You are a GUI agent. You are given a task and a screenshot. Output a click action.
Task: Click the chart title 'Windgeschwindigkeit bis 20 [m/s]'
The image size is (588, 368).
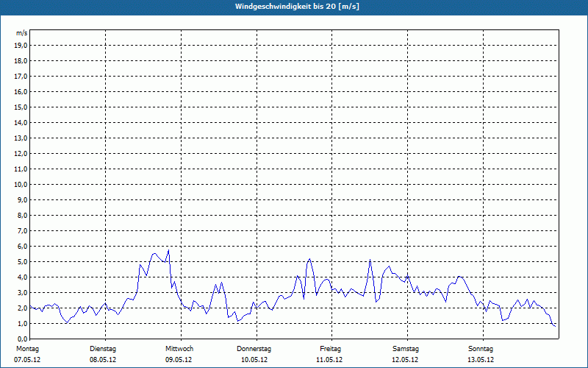pyautogui.click(x=297, y=7)
